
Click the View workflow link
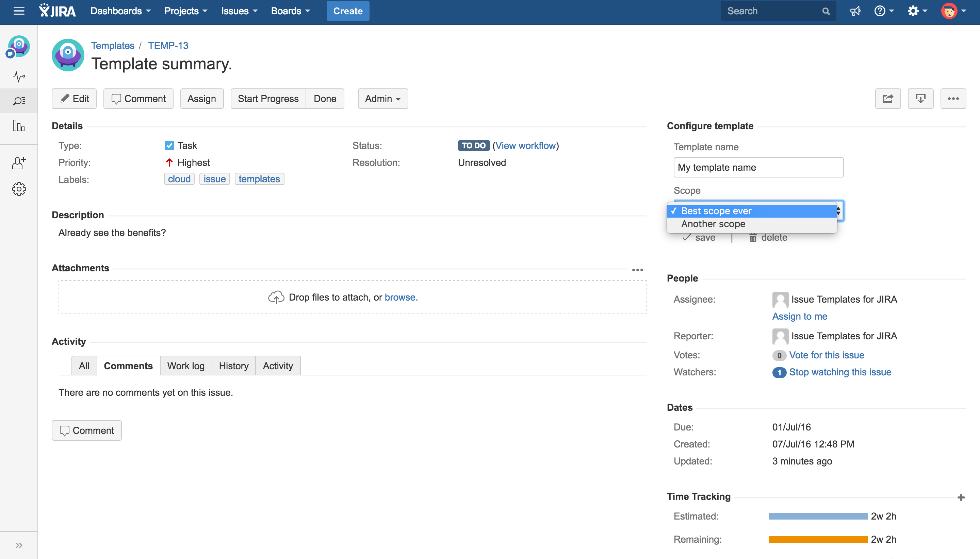tap(525, 146)
